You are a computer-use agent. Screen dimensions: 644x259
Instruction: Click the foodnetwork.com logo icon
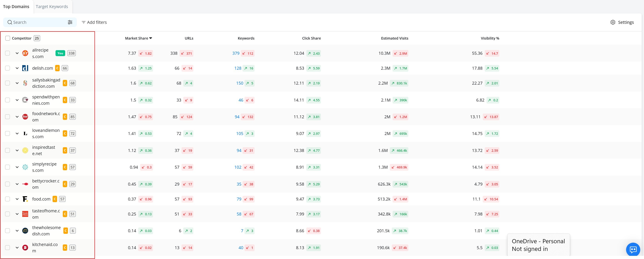tap(25, 117)
